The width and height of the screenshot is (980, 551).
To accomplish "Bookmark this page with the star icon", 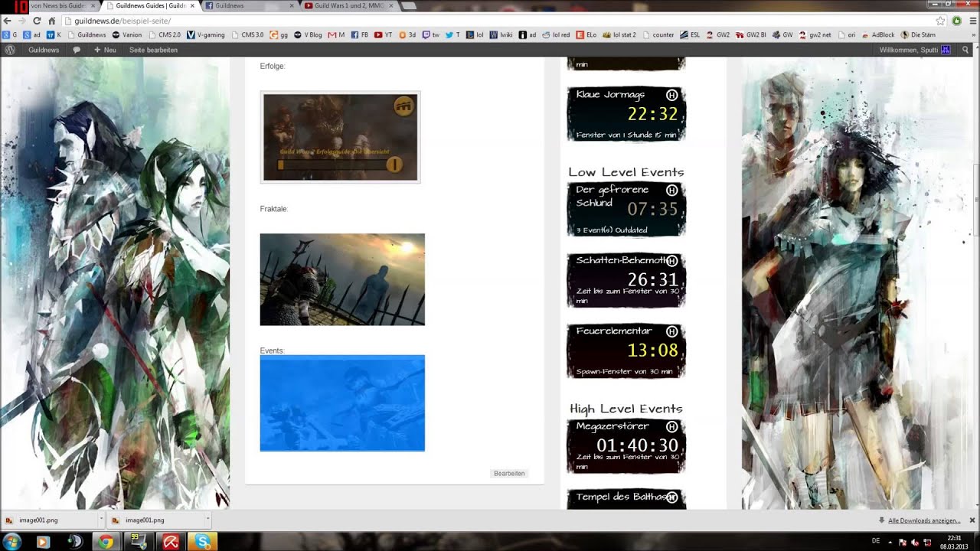I will pyautogui.click(x=941, y=21).
